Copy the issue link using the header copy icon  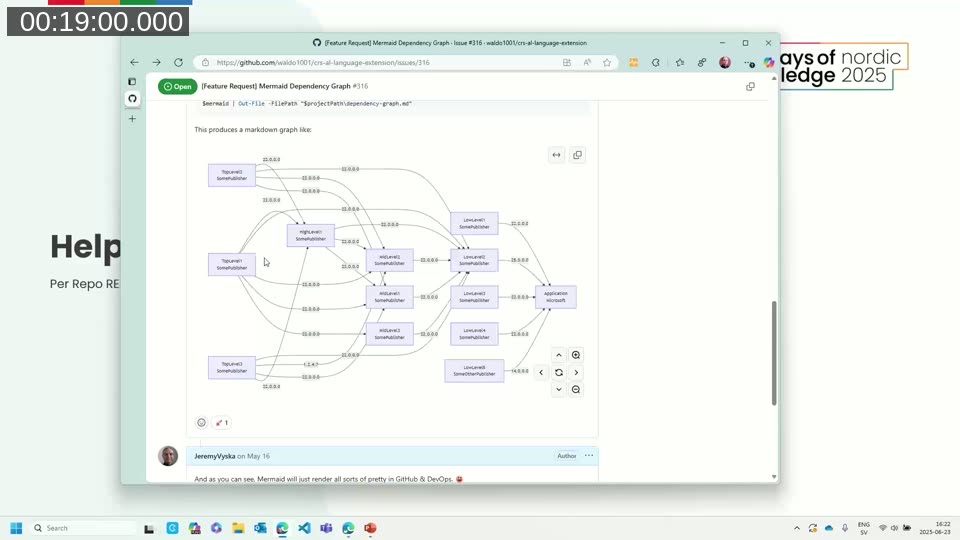(750, 86)
